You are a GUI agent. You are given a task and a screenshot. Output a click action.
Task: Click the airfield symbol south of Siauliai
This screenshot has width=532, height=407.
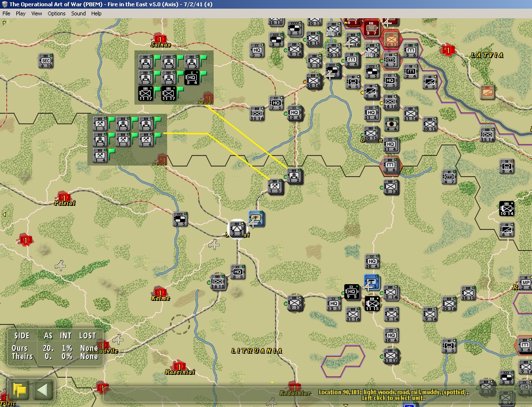pyautogui.click(x=214, y=244)
